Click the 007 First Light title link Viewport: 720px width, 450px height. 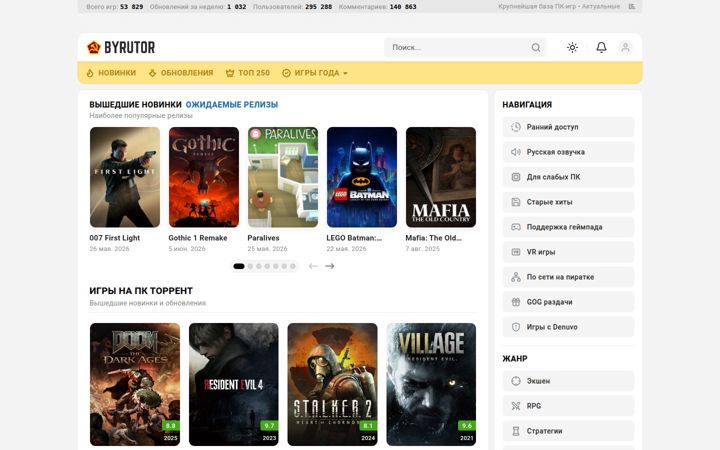115,238
